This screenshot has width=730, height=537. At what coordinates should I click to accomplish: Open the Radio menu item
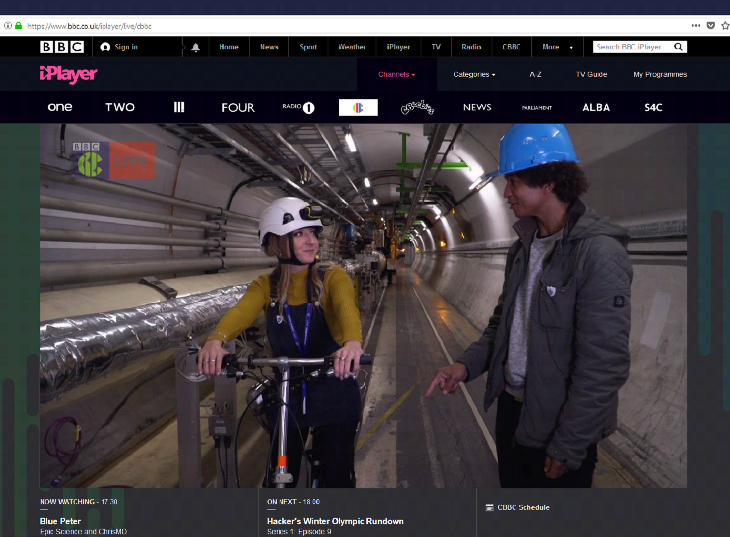471,47
